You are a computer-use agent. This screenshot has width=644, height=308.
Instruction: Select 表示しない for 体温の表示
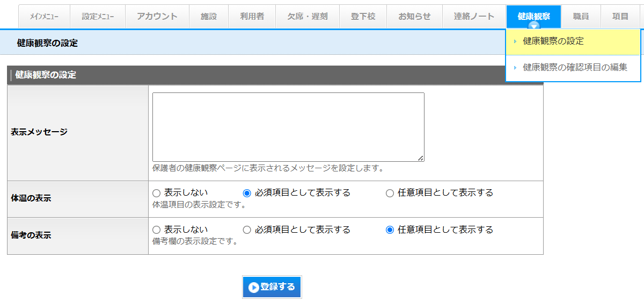[157, 193]
